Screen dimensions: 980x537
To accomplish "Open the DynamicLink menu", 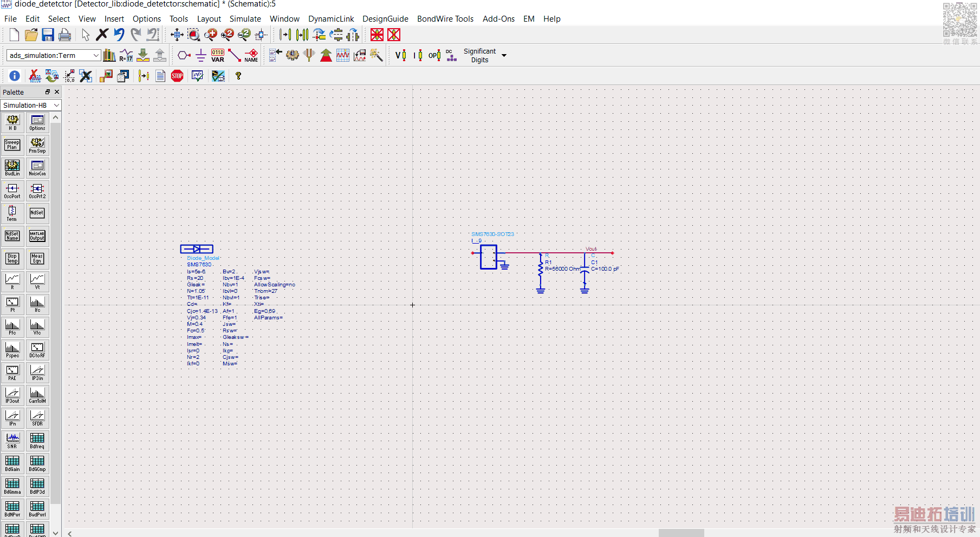I will click(330, 19).
